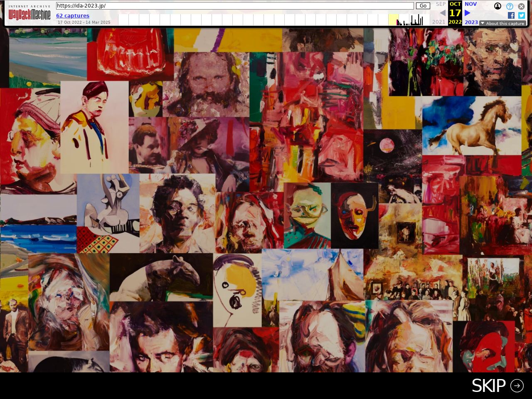Viewport: 532px width, 399px height.
Task: Click the URL input field
Action: tap(235, 6)
